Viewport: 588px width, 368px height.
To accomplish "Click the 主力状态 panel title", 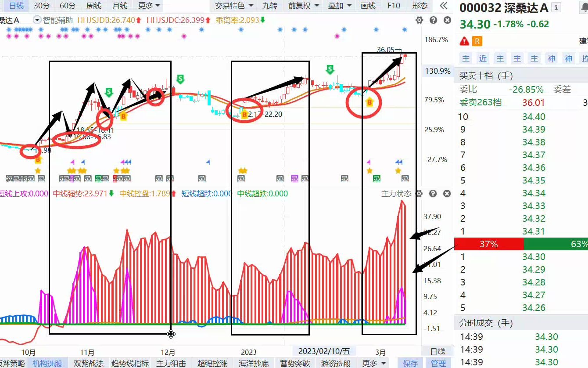I will [x=396, y=194].
